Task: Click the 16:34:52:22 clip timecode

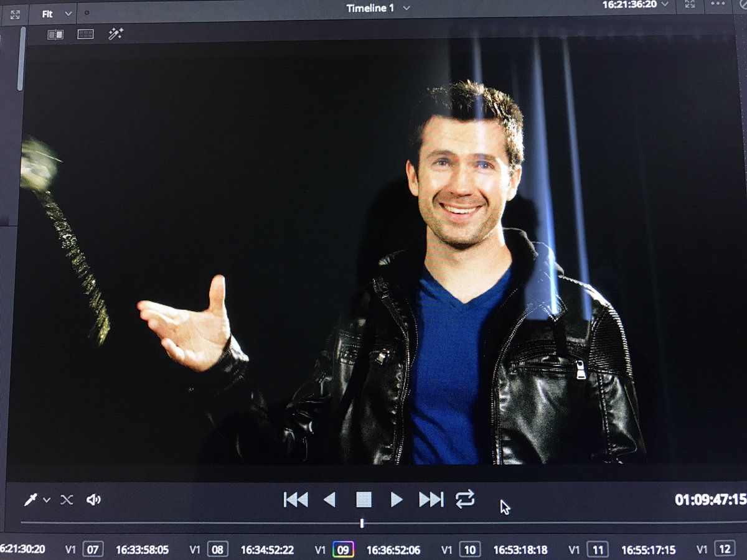Action: (x=267, y=550)
